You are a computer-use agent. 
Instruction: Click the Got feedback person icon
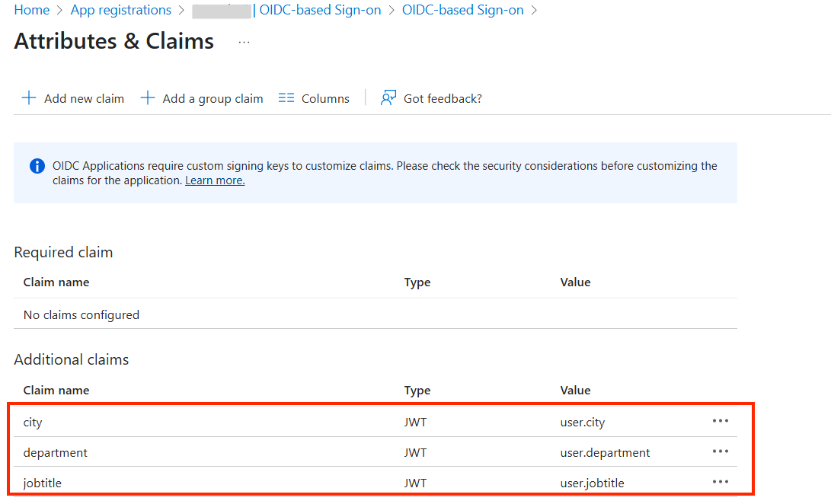coord(388,98)
